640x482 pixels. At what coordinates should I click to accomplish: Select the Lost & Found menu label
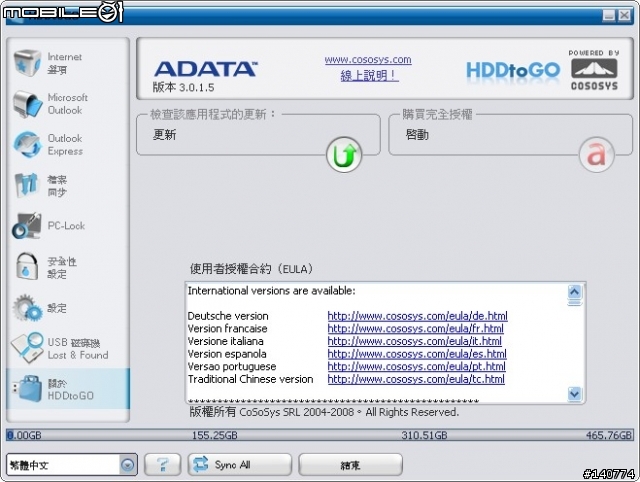pos(78,355)
